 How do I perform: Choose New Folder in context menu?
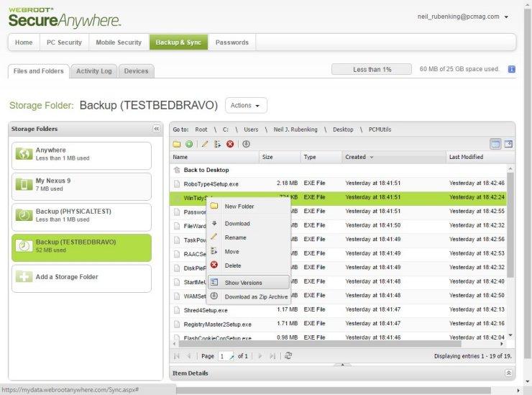click(x=249, y=206)
